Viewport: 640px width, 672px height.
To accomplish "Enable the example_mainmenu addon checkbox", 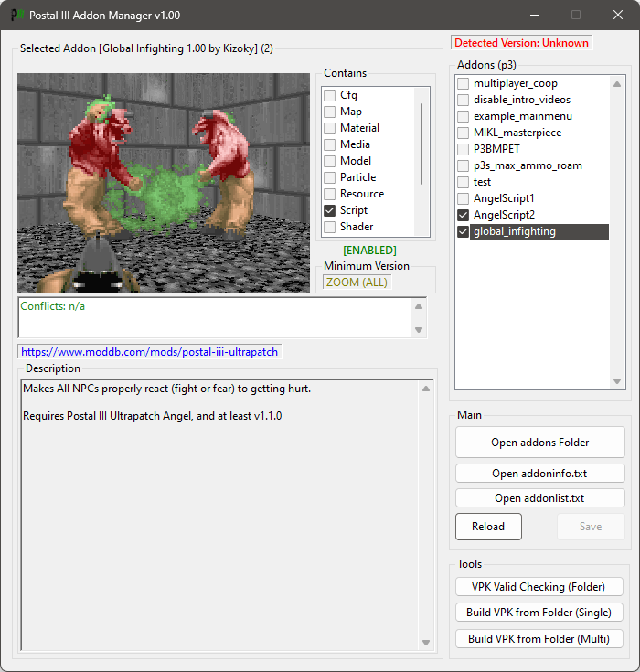I will click(x=463, y=117).
